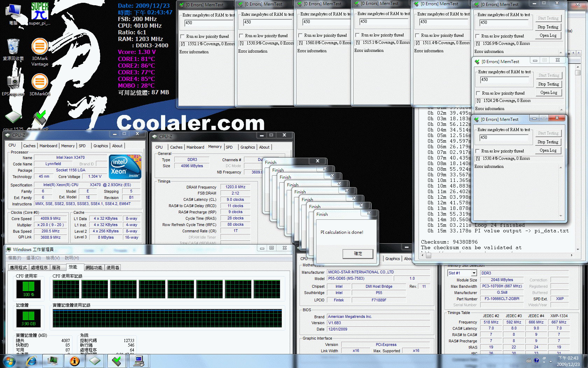
Task: Enable low priority thread in 1511.4% Coverage MemTest
Action: tap(417, 35)
